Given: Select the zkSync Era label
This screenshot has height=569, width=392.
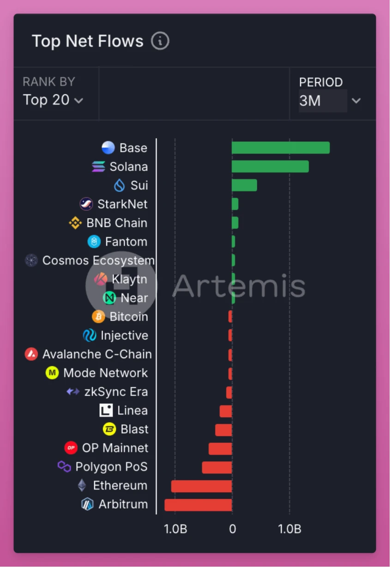Looking at the screenshot, I should click(x=116, y=392).
